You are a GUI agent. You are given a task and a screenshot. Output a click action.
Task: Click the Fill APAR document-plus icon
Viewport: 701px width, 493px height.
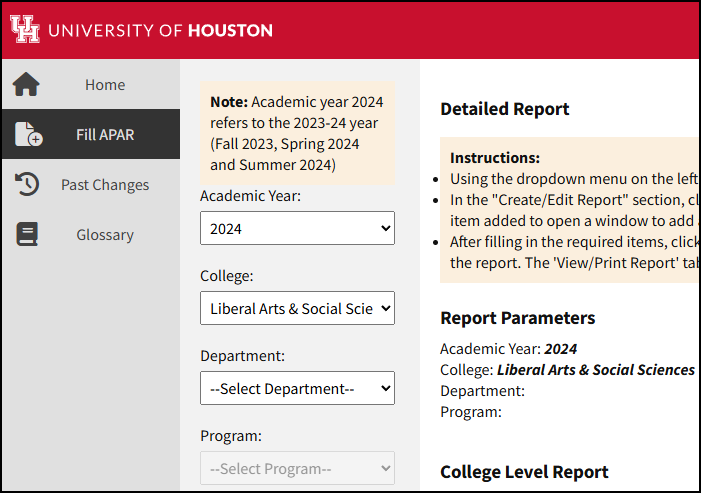(x=27, y=134)
